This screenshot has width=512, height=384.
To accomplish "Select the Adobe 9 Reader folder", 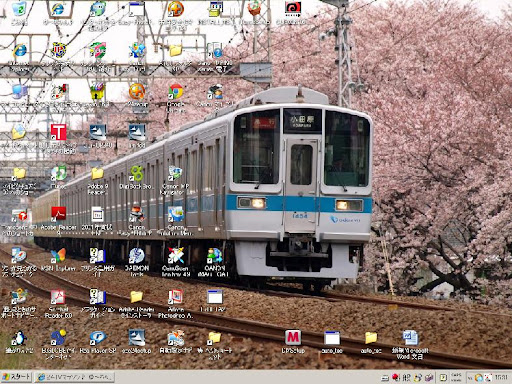I will [x=97, y=174].
